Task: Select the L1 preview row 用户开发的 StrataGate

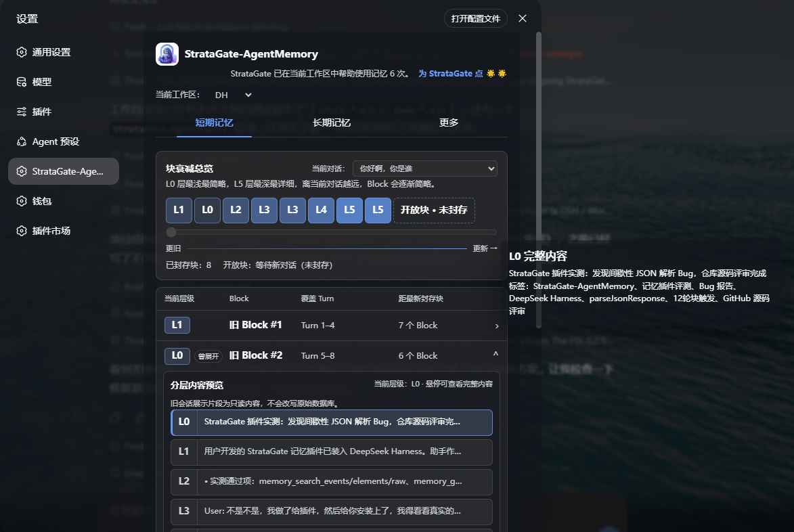Action: tap(332, 452)
